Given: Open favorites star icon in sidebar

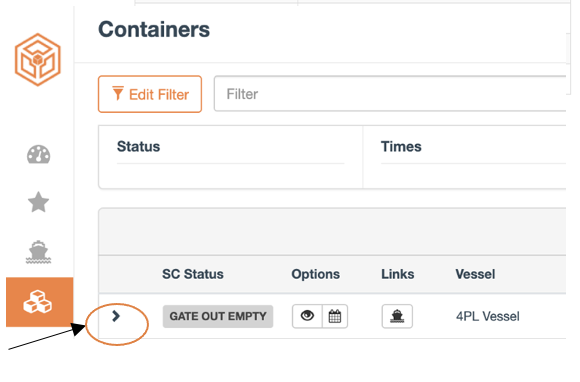Looking at the screenshot, I should point(38,202).
